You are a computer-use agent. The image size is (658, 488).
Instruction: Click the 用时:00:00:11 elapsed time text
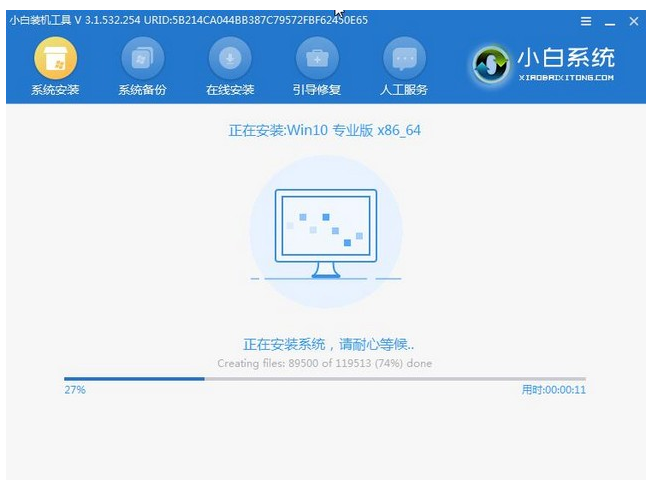click(554, 390)
